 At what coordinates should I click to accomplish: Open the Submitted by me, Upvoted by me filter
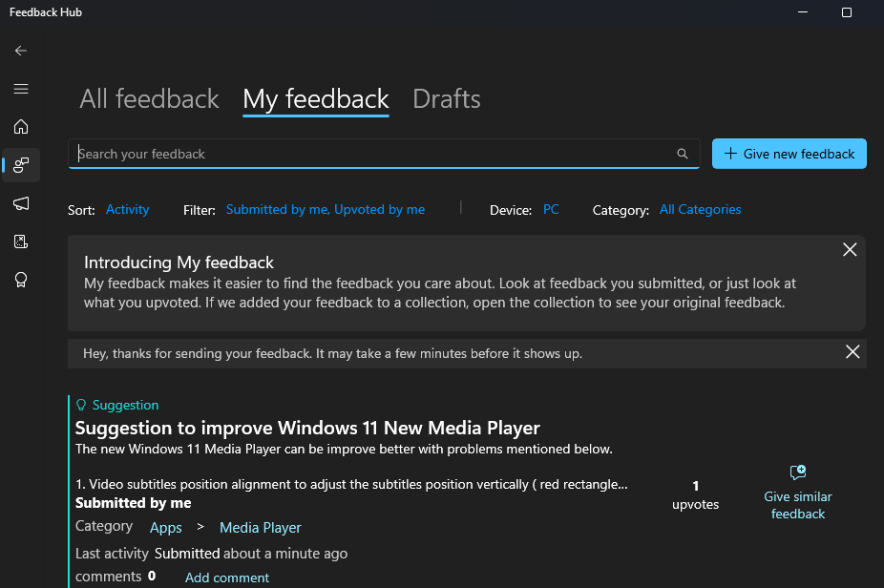[326, 209]
